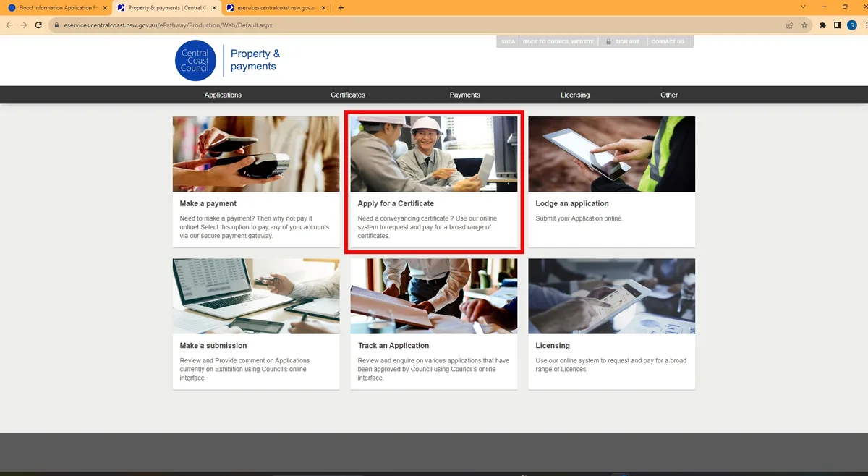
Task: Click the Licensing card image
Action: click(x=611, y=296)
